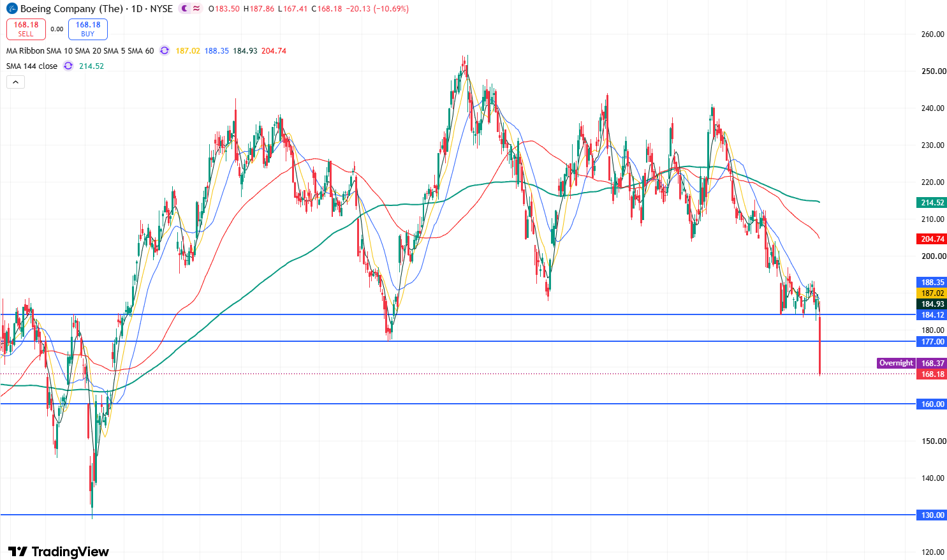Click the 120.00 tick on the price scale
Screen dimensions: 947x560
pos(933,552)
